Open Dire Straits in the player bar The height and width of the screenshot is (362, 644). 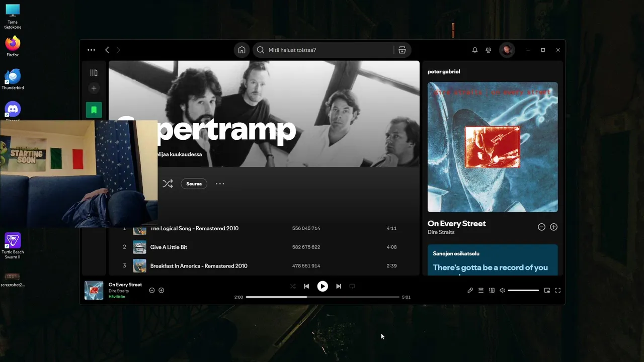[x=119, y=291]
